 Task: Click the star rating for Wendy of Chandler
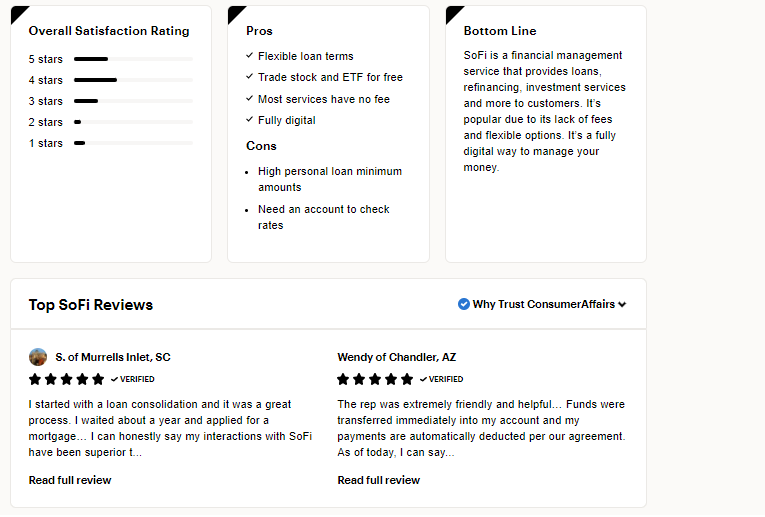coord(375,380)
